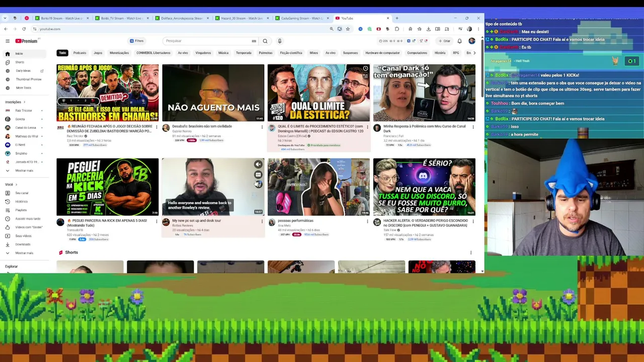Open the Filters dropdown near the search bar
Viewport: 644px width, 362px height.
(137, 41)
